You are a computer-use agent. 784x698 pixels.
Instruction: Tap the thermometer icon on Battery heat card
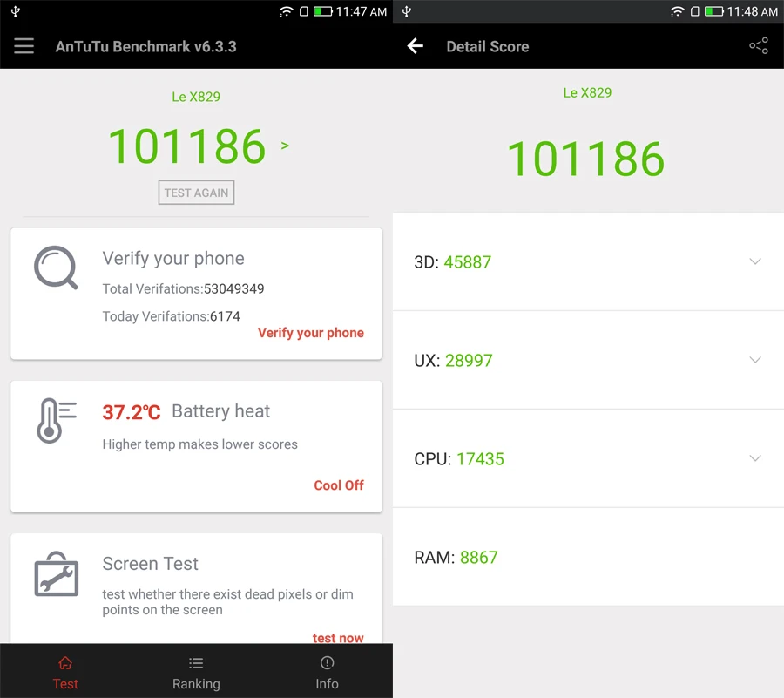56,420
